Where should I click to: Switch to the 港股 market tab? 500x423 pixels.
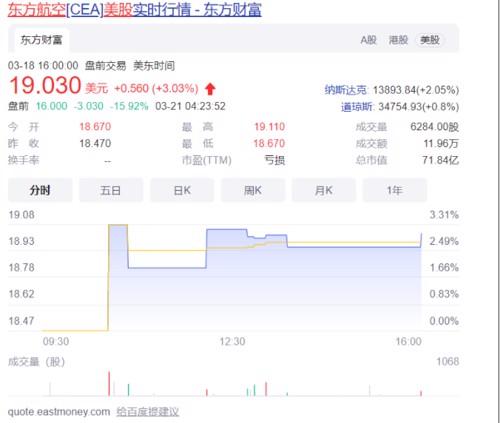tap(398, 40)
